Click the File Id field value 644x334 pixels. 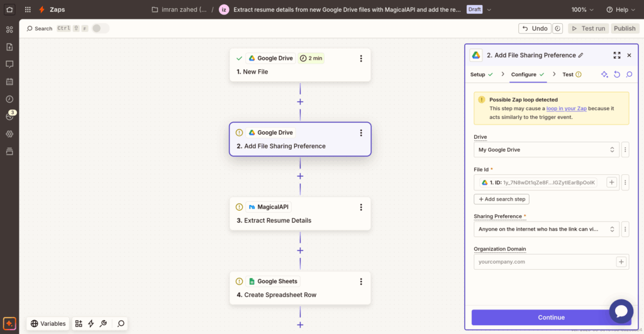[538, 182]
